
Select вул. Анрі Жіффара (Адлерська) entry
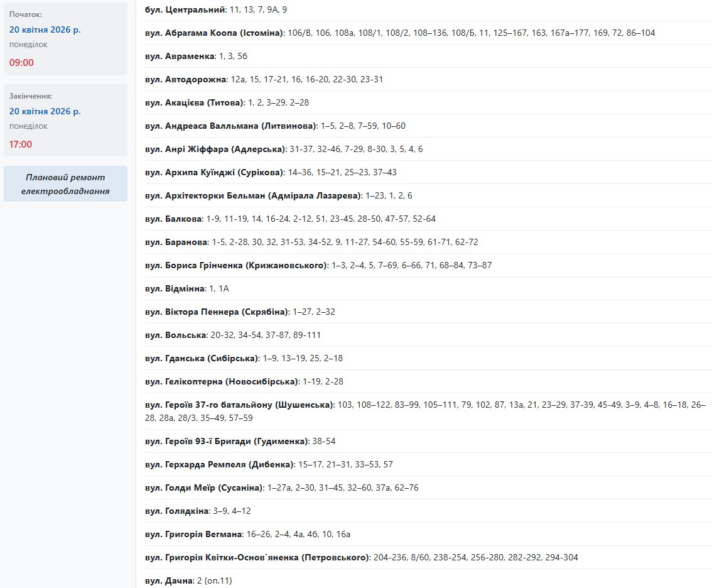(x=215, y=149)
